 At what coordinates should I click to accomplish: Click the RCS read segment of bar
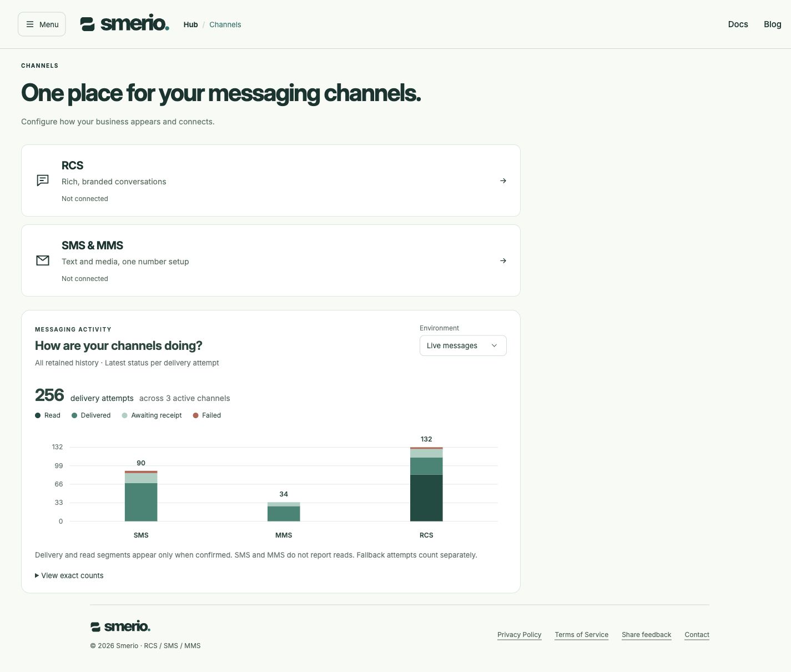pos(426,498)
